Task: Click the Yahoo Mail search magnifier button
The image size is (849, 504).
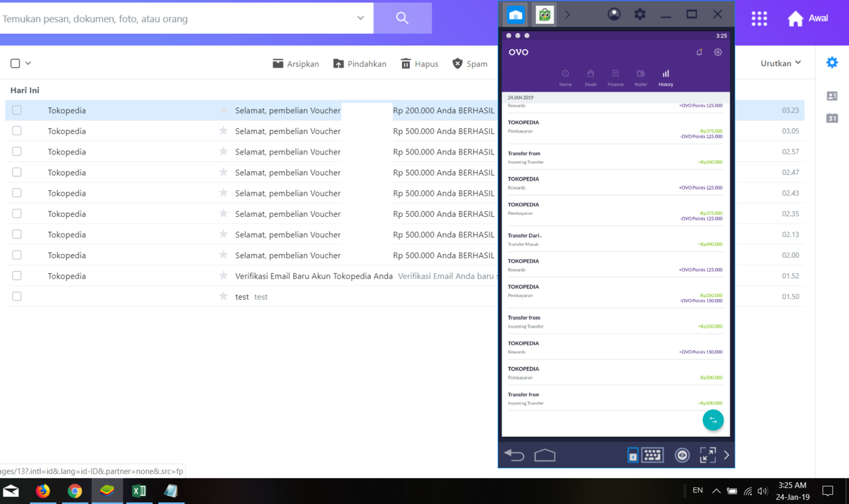Action: pos(402,18)
